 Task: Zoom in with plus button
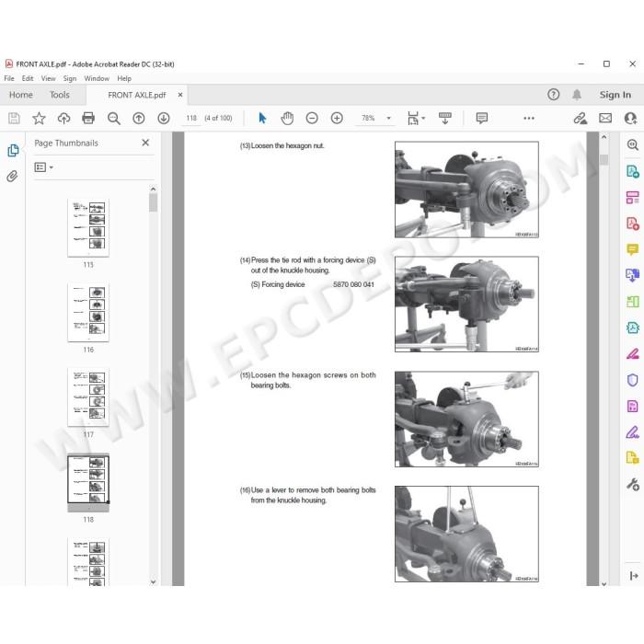pos(337,119)
